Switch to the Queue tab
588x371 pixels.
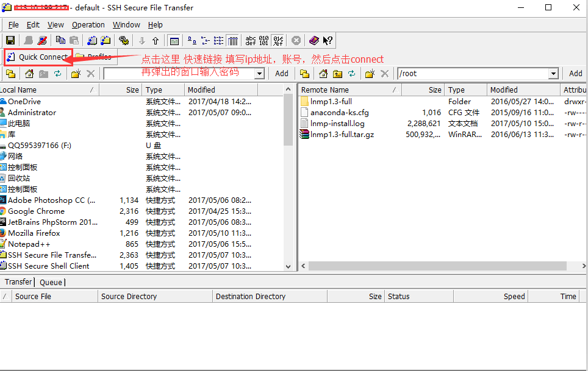[x=51, y=282]
